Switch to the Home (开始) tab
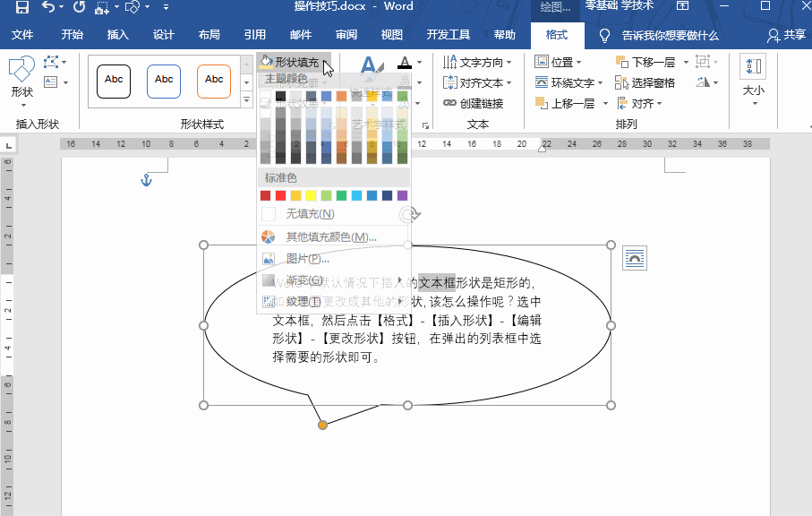812x516 pixels. [x=72, y=35]
